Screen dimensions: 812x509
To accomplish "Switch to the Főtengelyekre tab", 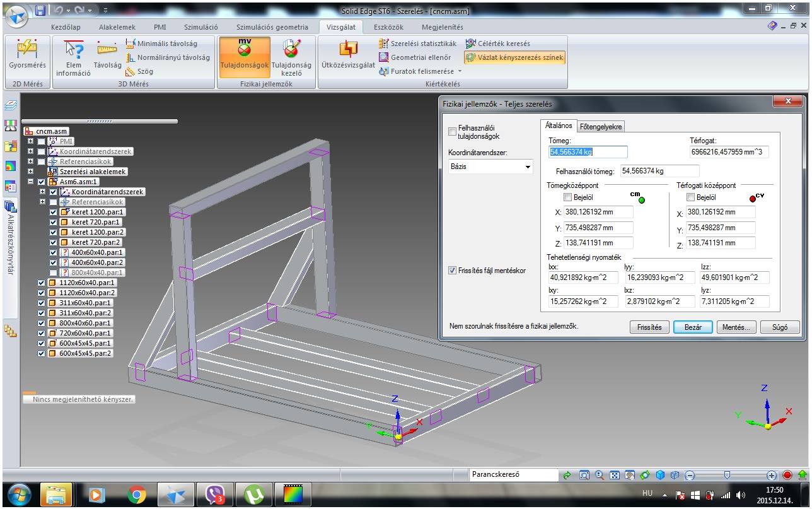I will pos(601,127).
